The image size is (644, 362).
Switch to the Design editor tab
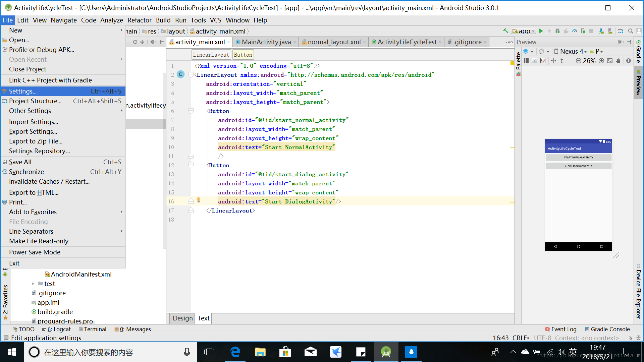pos(182,318)
